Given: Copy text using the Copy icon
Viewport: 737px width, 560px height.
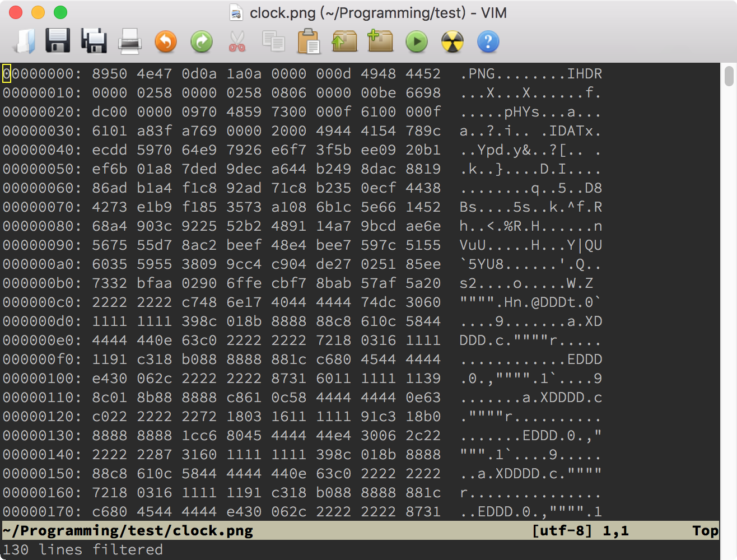Looking at the screenshot, I should pos(273,41).
